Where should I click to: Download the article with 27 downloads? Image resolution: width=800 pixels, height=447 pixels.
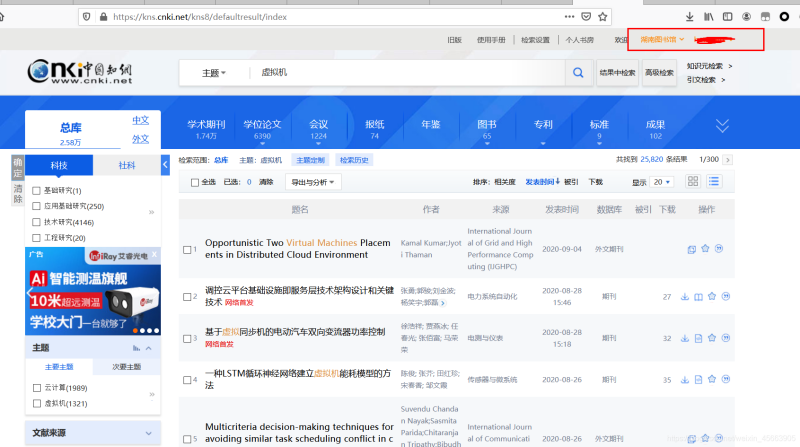685,296
